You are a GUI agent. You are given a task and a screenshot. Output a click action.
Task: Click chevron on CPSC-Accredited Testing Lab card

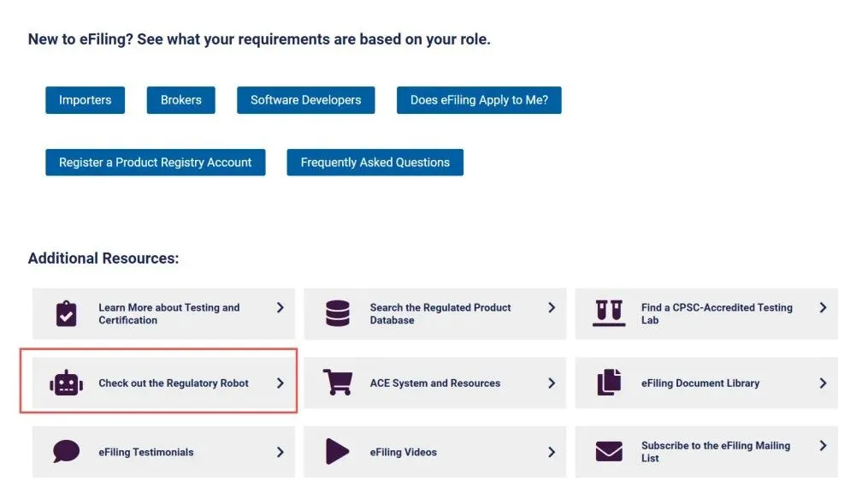click(824, 307)
